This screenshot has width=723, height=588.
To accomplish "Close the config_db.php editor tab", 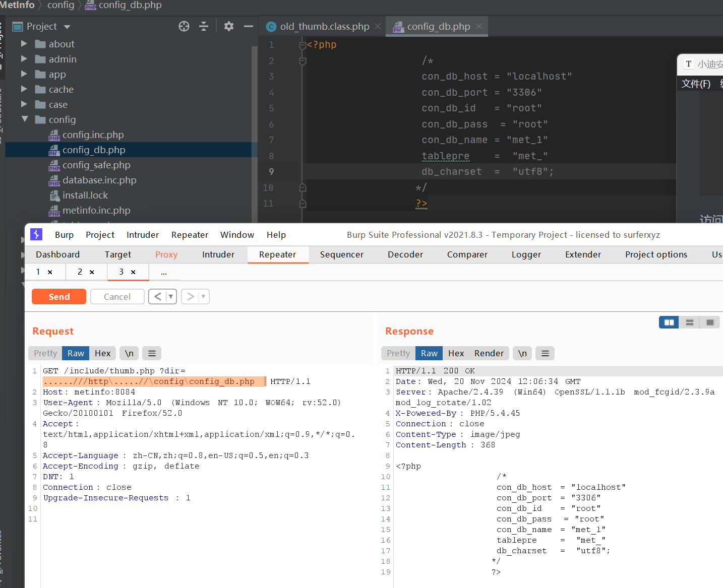I will [479, 26].
